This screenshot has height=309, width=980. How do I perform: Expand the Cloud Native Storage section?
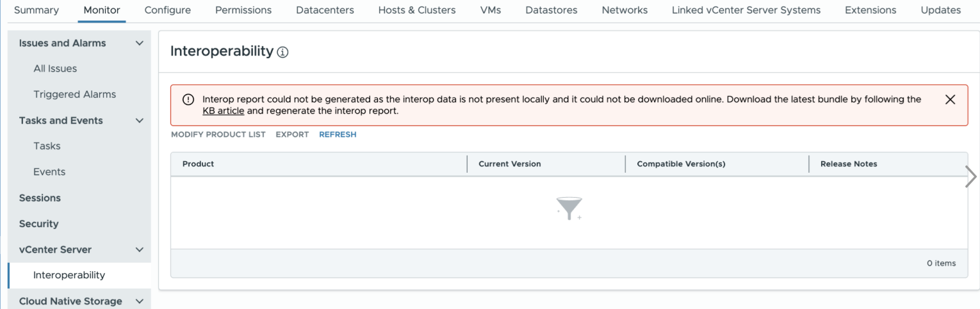(x=140, y=301)
